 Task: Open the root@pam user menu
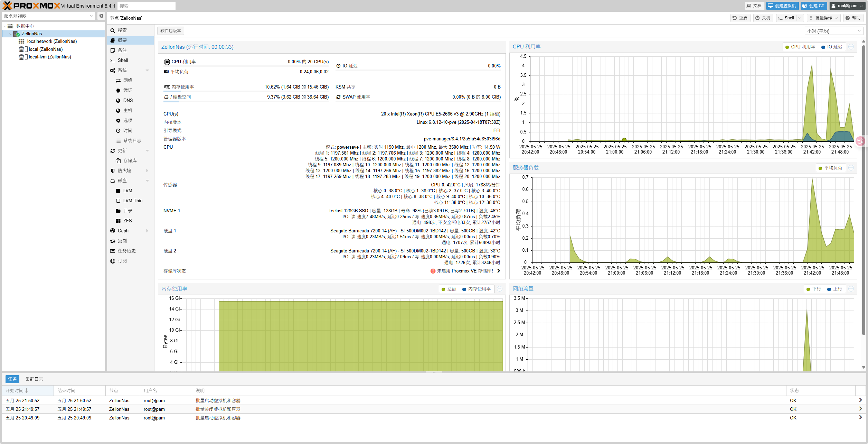pyautogui.click(x=847, y=6)
